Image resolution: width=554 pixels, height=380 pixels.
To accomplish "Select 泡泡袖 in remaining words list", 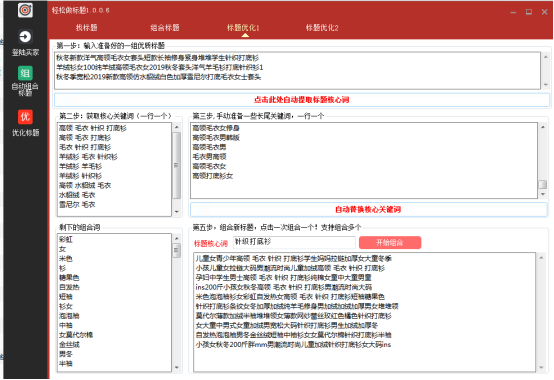I will coord(69,316).
